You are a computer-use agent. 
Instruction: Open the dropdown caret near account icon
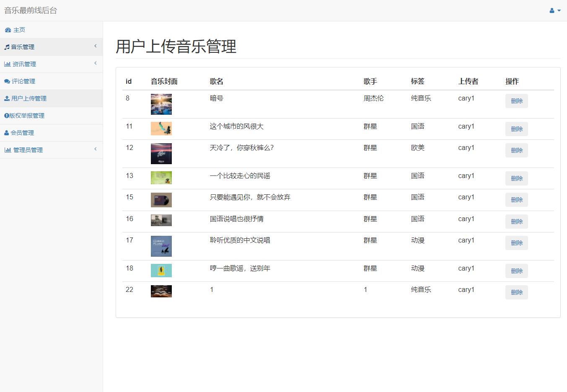click(x=558, y=10)
